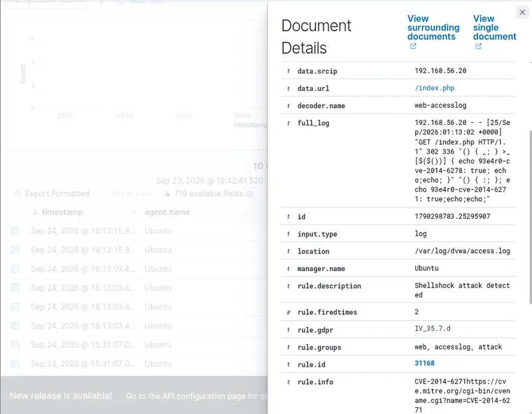The width and height of the screenshot is (532, 414).
Task: Open rule id 31168 link
Action: tap(424, 363)
